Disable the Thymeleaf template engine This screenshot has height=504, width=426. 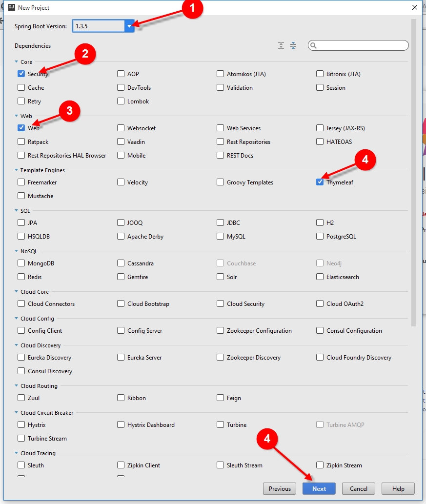point(320,182)
